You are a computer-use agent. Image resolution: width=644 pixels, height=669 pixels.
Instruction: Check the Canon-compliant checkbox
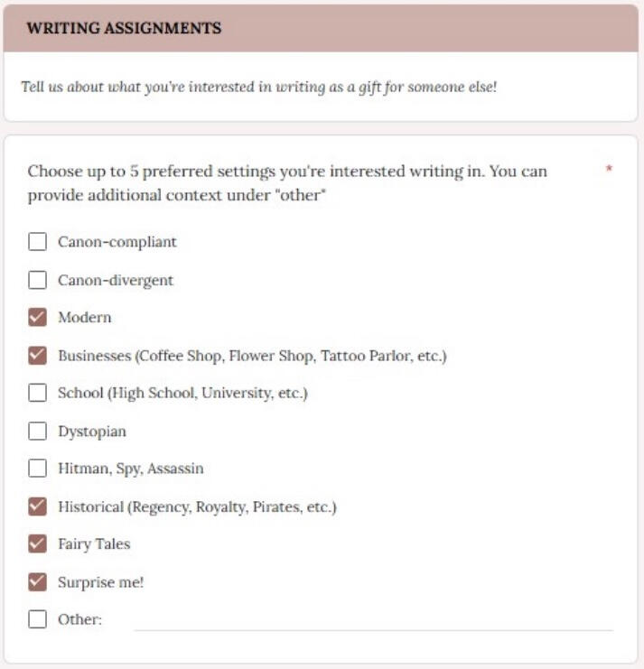click(37, 242)
